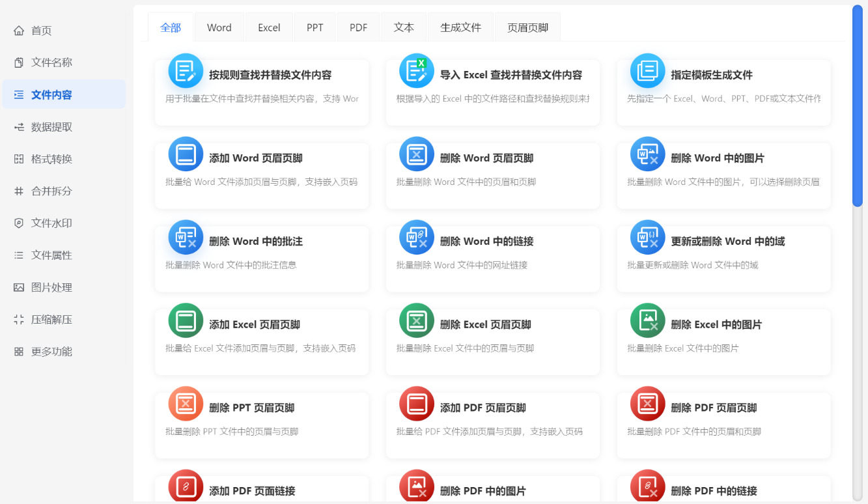Click description text 批量更新或删除 Word 文件中的域
The image size is (868, 504).
click(693, 265)
